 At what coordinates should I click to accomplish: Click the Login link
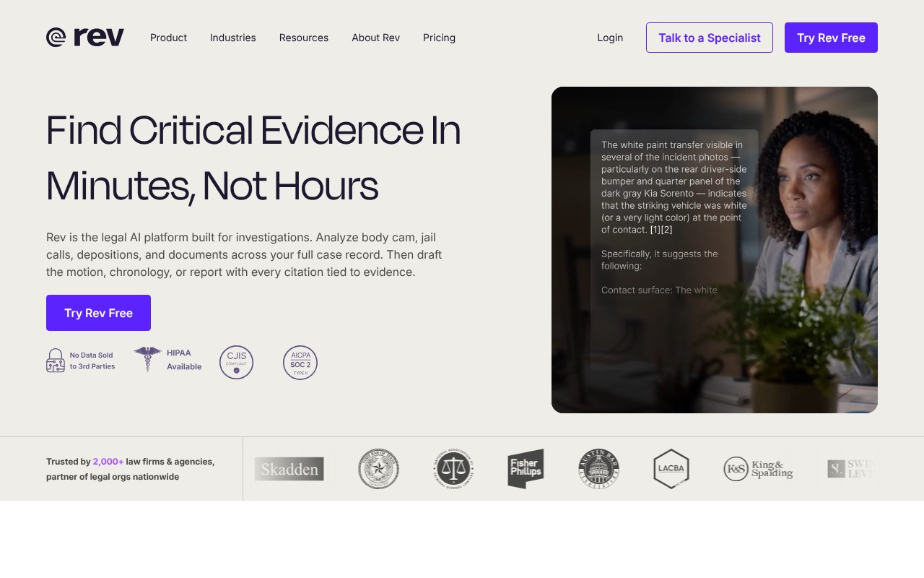(610, 38)
